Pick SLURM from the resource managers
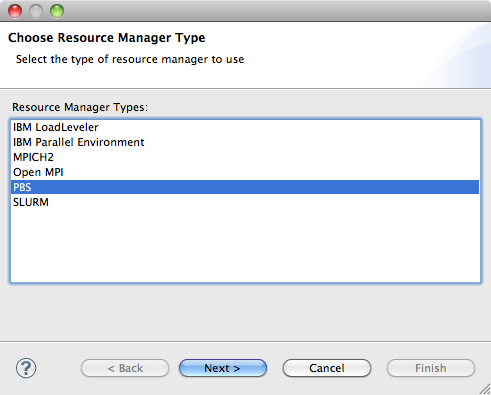Image resolution: width=491 pixels, height=395 pixels. [245, 202]
